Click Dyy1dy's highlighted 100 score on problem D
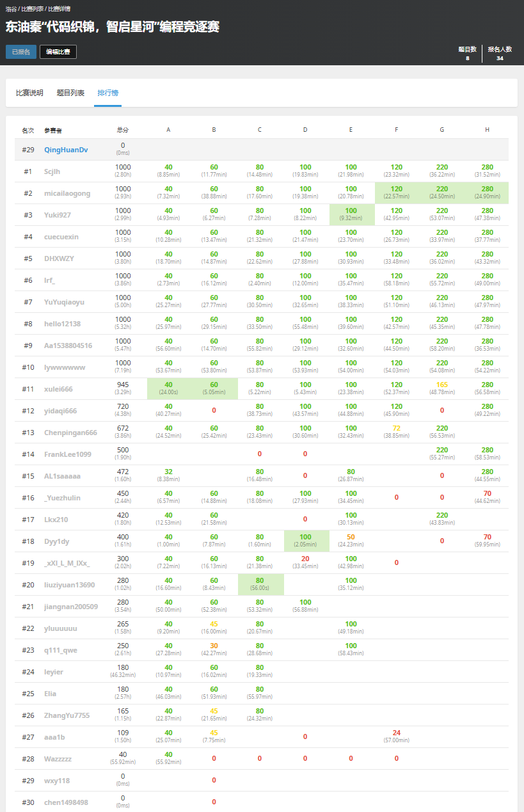The width and height of the screenshot is (524, 812). pyautogui.click(x=305, y=537)
